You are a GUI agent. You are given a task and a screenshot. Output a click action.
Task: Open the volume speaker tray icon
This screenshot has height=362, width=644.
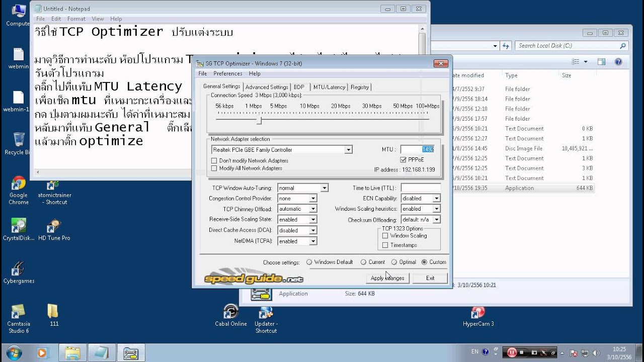click(596, 353)
